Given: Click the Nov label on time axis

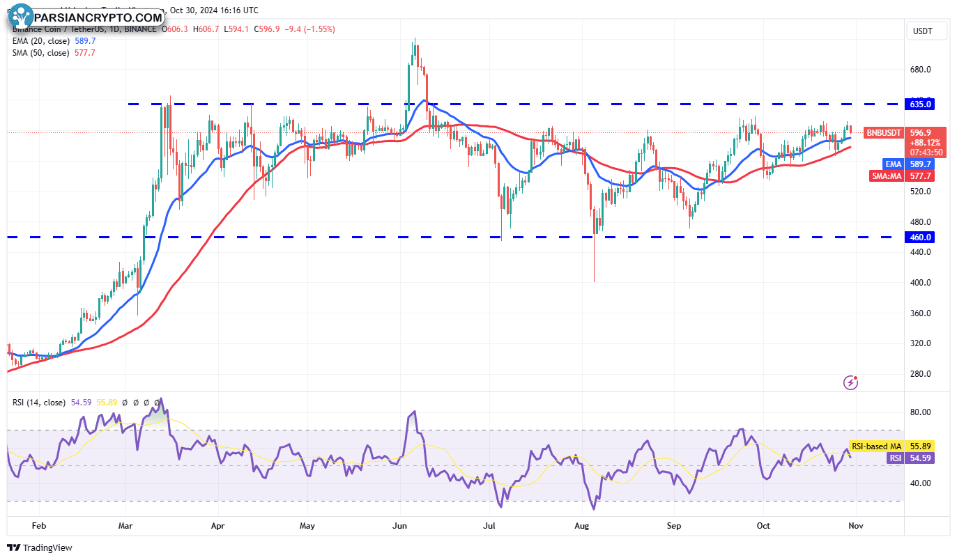Looking at the screenshot, I should click(856, 526).
